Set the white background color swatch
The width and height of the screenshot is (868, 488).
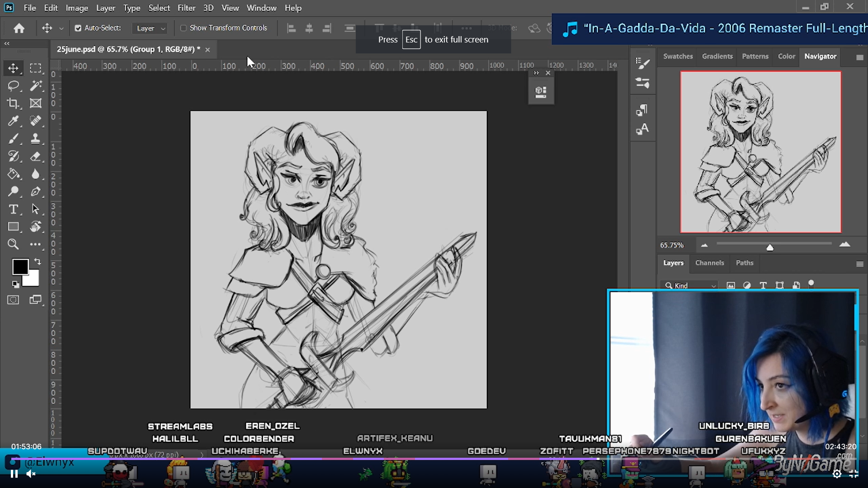tap(33, 281)
